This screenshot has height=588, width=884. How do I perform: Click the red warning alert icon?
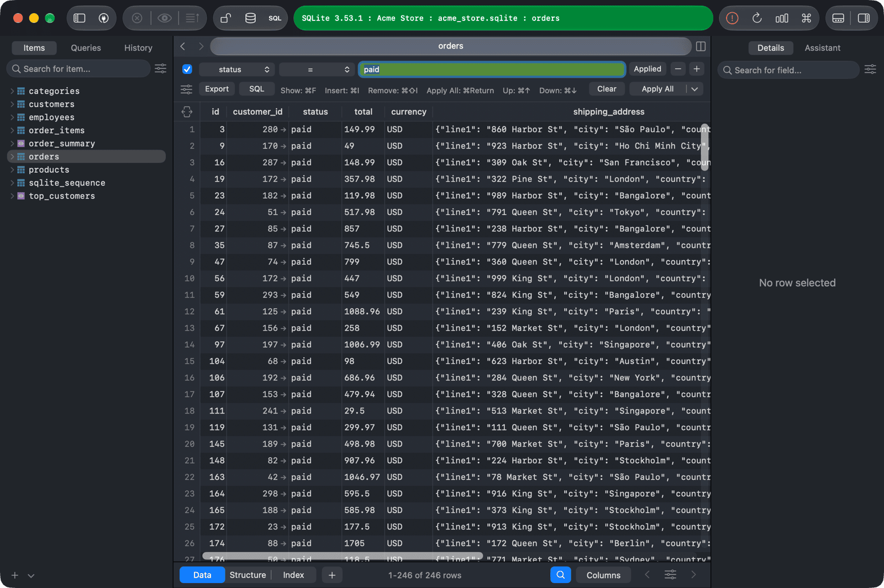click(732, 18)
